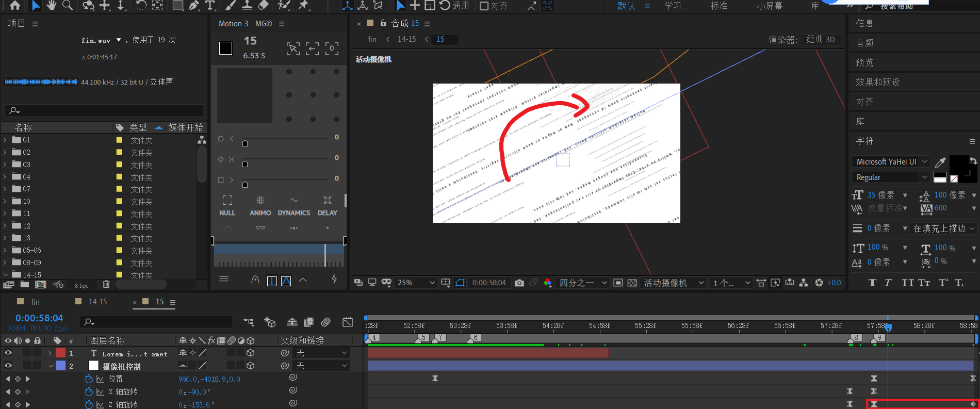Click fin in composition breadcrumb
Screen dimensions: 980x409
372,39
